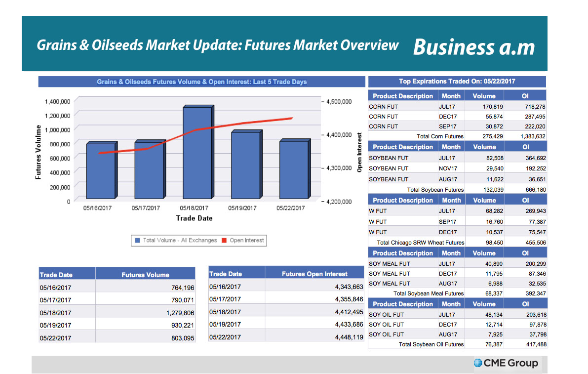The width and height of the screenshot is (588, 374).
Task: Select the SOYBEAN FUT NOV17 row
Action: pos(457,168)
